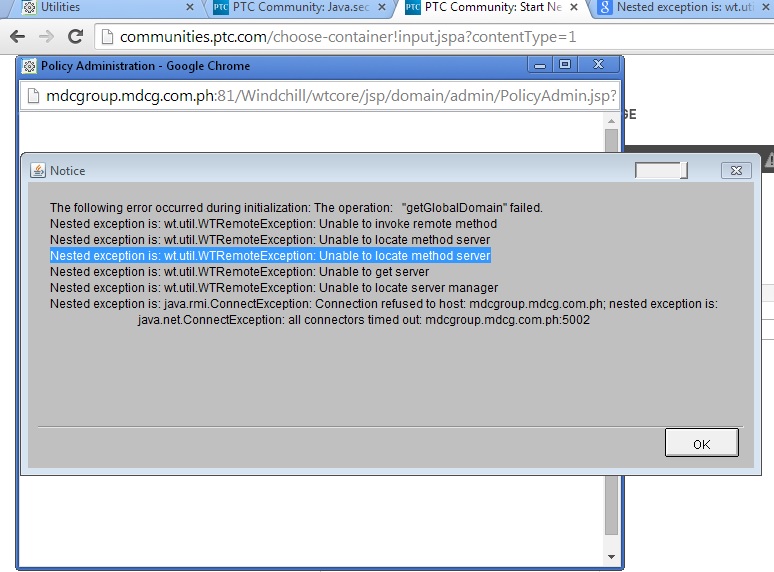Click the 'Unable to invoke remote method' line
The height and width of the screenshot is (572, 774).
273,224
